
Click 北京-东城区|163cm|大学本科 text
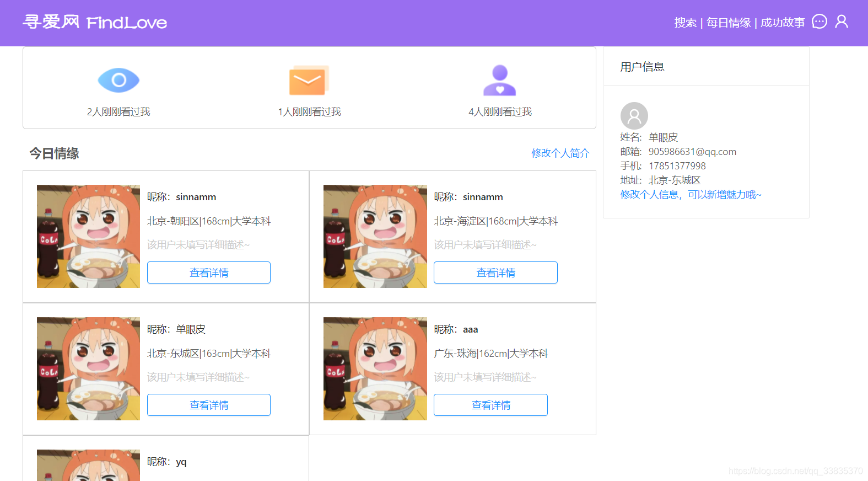click(x=209, y=354)
